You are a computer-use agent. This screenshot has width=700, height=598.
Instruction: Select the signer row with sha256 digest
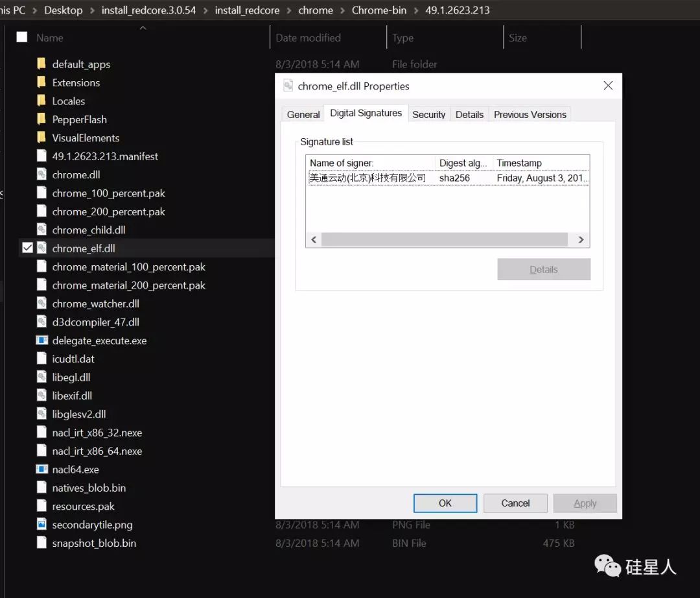(448, 178)
